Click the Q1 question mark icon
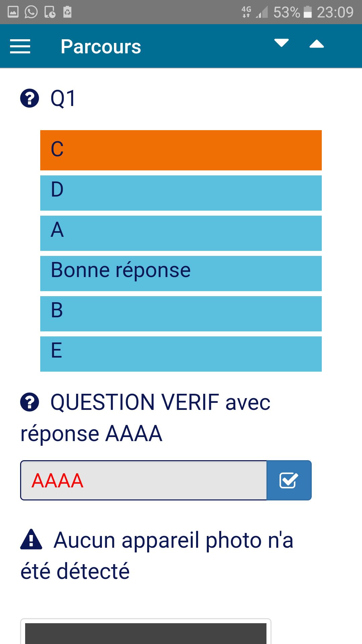The width and height of the screenshot is (362, 644). (29, 99)
